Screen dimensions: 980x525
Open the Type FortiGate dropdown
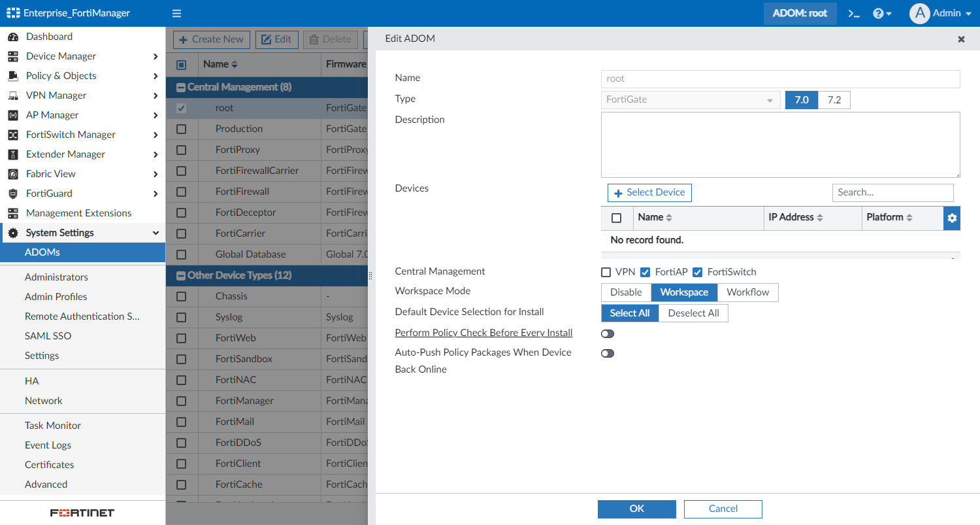click(691, 100)
